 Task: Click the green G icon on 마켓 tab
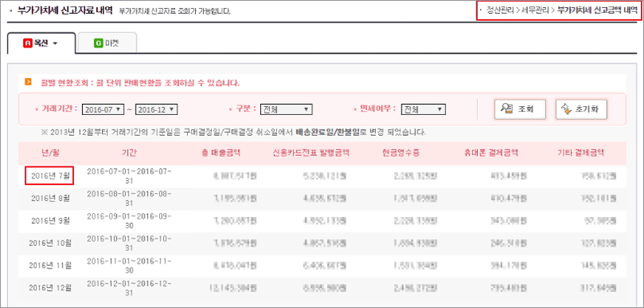pyautogui.click(x=98, y=43)
